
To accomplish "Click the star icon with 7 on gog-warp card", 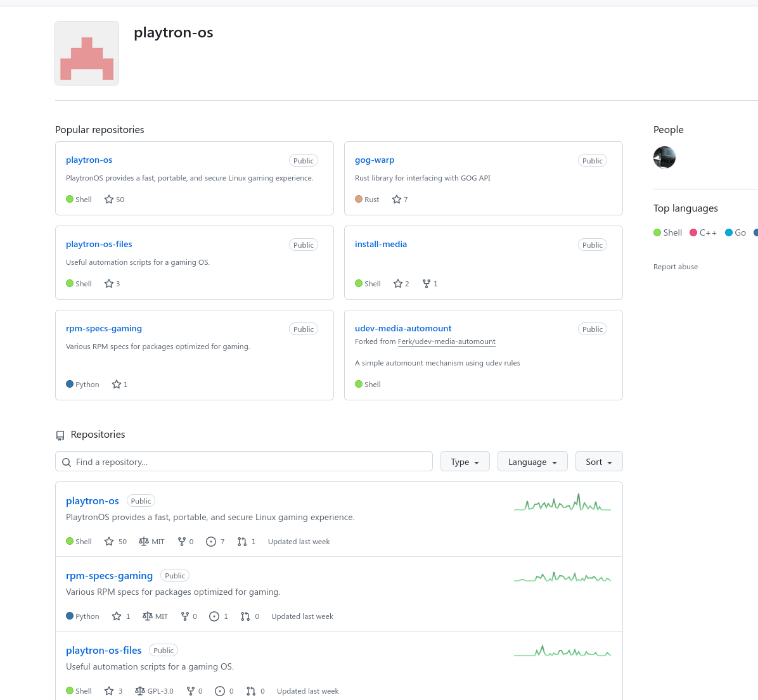I will click(396, 200).
